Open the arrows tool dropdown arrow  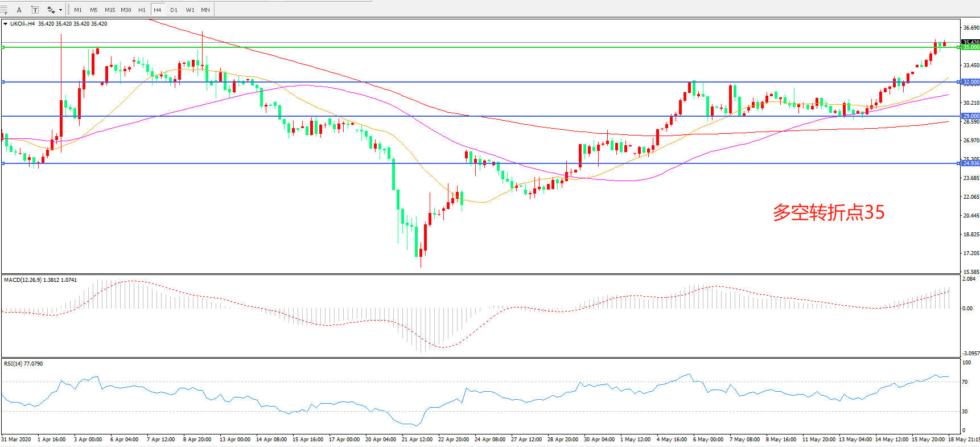[60, 10]
